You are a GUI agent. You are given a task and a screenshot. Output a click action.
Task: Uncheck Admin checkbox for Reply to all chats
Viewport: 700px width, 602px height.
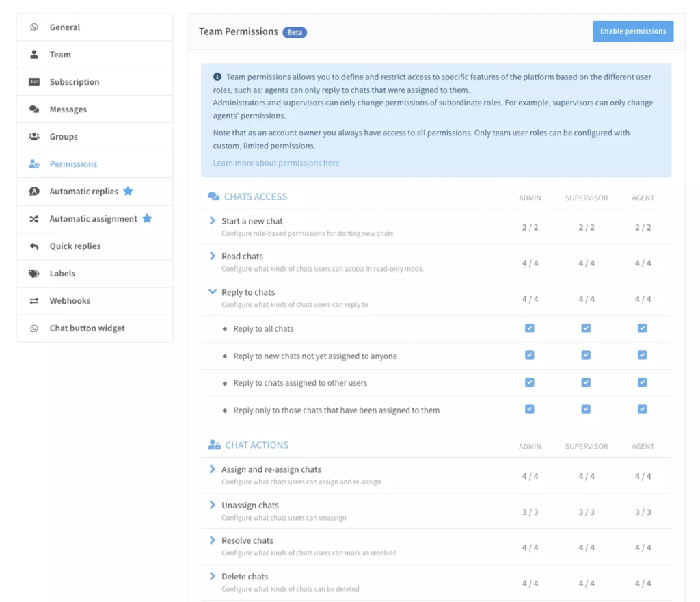pos(530,328)
